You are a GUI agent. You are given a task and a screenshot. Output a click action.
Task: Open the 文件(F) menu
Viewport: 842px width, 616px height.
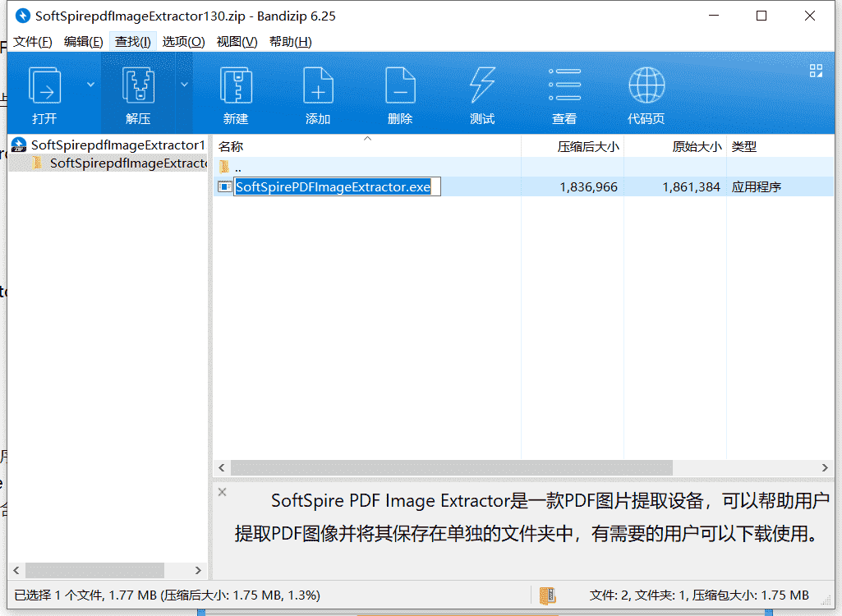(x=32, y=42)
